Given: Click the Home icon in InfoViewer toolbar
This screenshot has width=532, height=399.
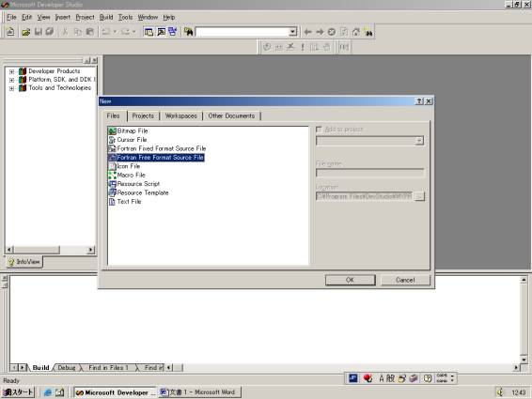Looking at the screenshot, I should (356, 32).
